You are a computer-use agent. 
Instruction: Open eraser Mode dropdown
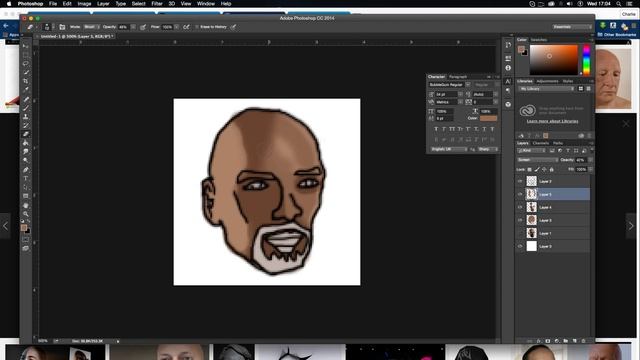point(92,27)
